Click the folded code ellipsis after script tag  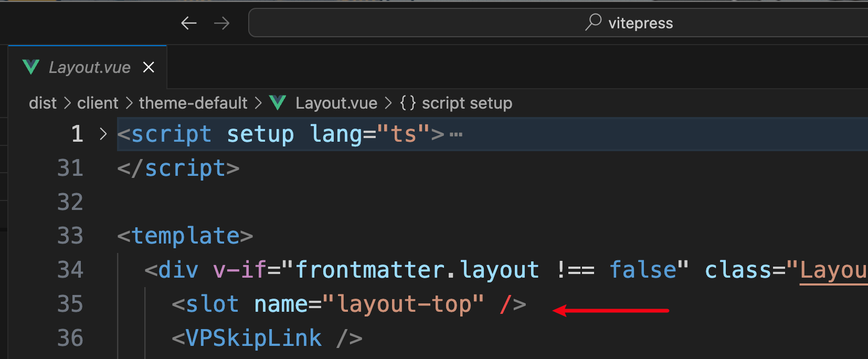click(x=456, y=135)
